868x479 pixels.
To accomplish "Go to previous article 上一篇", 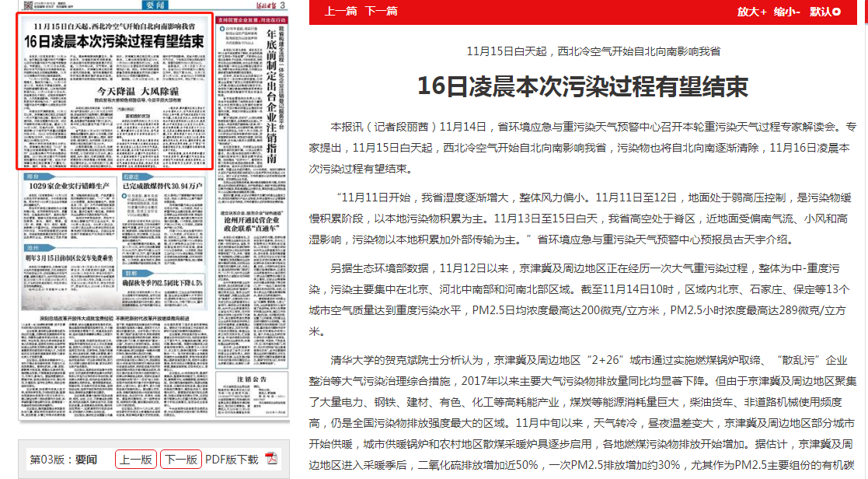I will 340,12.
